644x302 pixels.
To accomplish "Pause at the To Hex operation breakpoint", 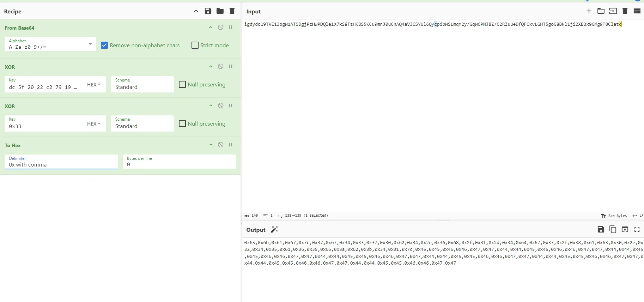I will 231,145.
